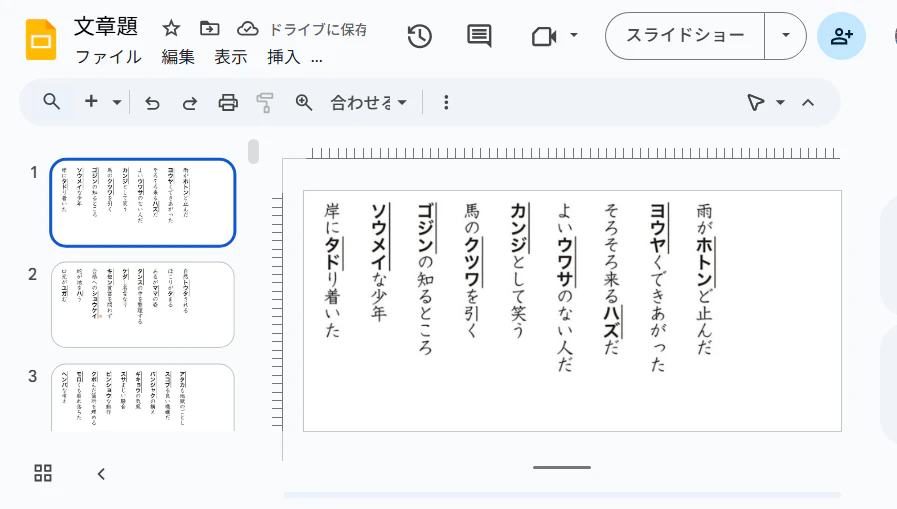Viewport: 897px width, 509px height.
Task: Click the horizontal ruler
Action: (x=573, y=153)
